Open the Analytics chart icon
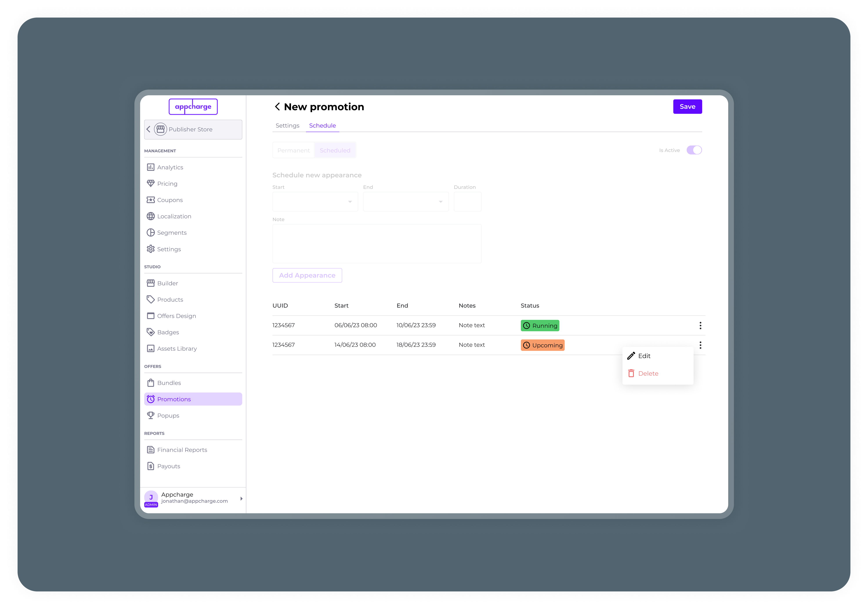Screen dimensions: 868x609 coord(150,167)
